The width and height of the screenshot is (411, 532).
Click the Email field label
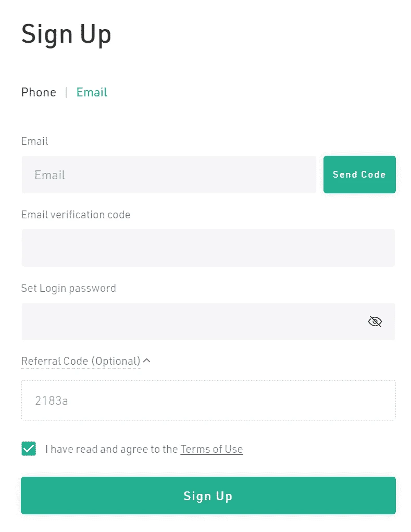coord(34,141)
